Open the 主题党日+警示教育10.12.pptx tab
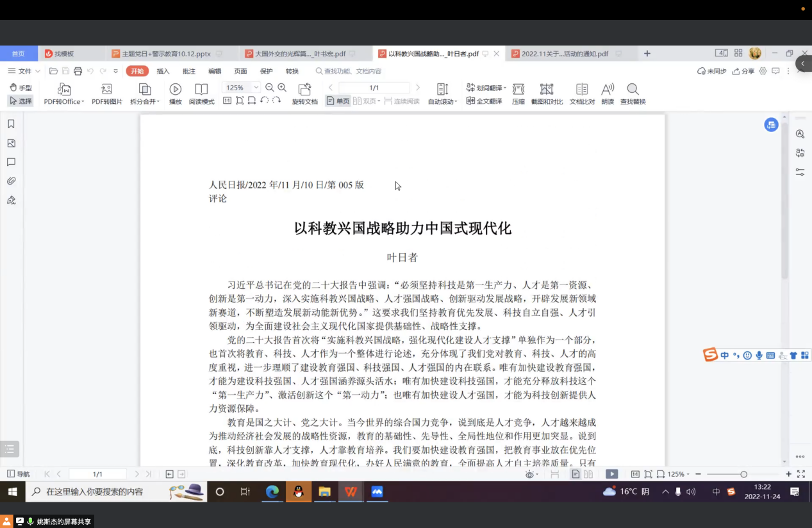Image resolution: width=812 pixels, height=528 pixels. coord(167,54)
